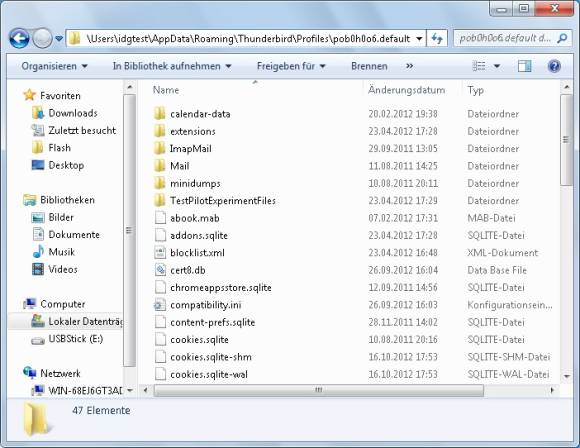
Task: Select the minidumps folder icon
Action: [160, 183]
